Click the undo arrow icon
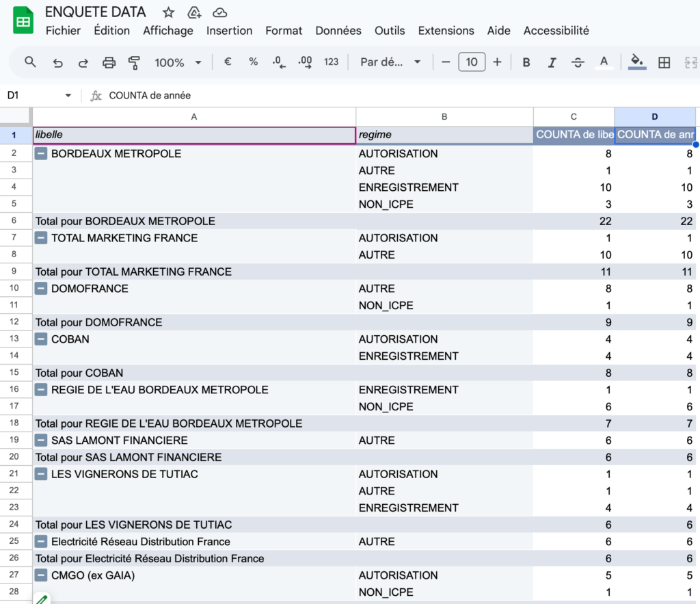Viewport: 700px width, 604px height. [x=57, y=62]
